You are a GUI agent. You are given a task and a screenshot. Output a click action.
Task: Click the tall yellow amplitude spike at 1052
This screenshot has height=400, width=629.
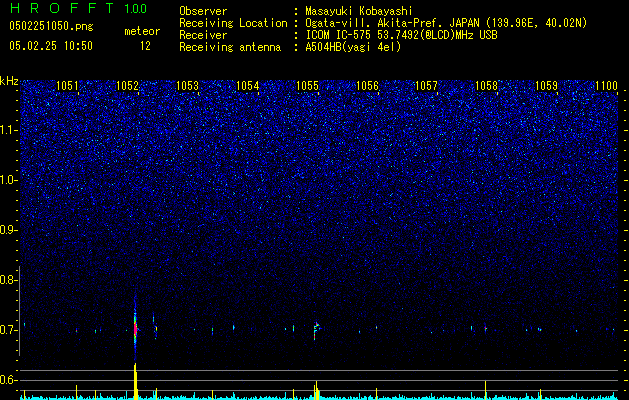(x=136, y=381)
